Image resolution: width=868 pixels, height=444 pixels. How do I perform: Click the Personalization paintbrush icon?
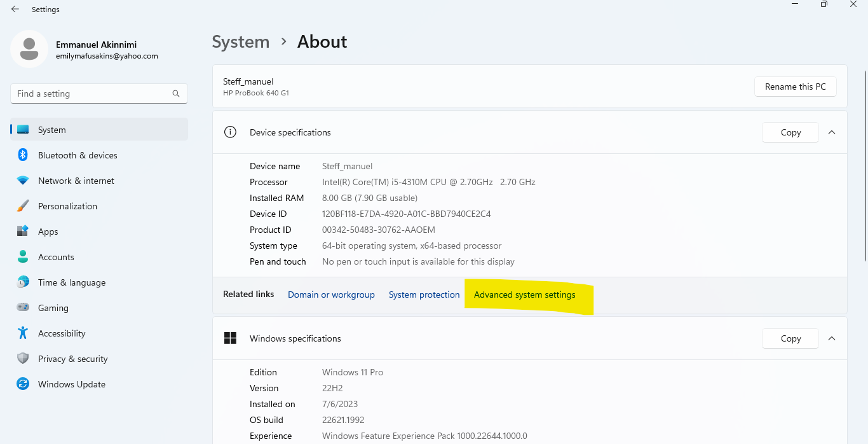(23, 206)
